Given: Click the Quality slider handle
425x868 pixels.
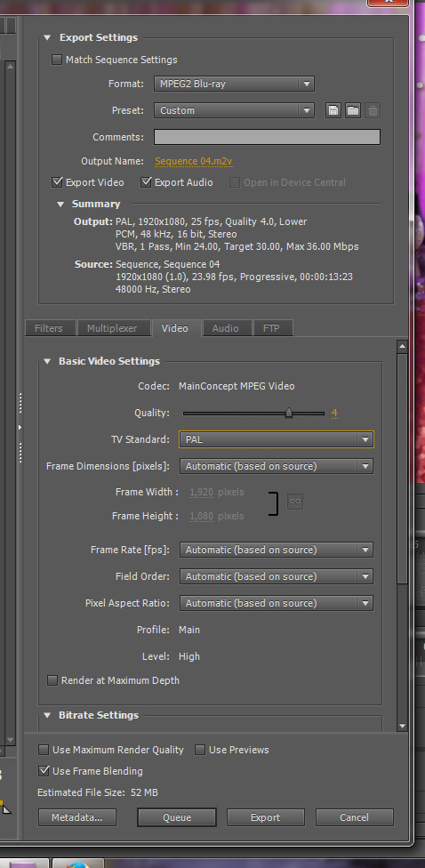Looking at the screenshot, I should point(289,413).
